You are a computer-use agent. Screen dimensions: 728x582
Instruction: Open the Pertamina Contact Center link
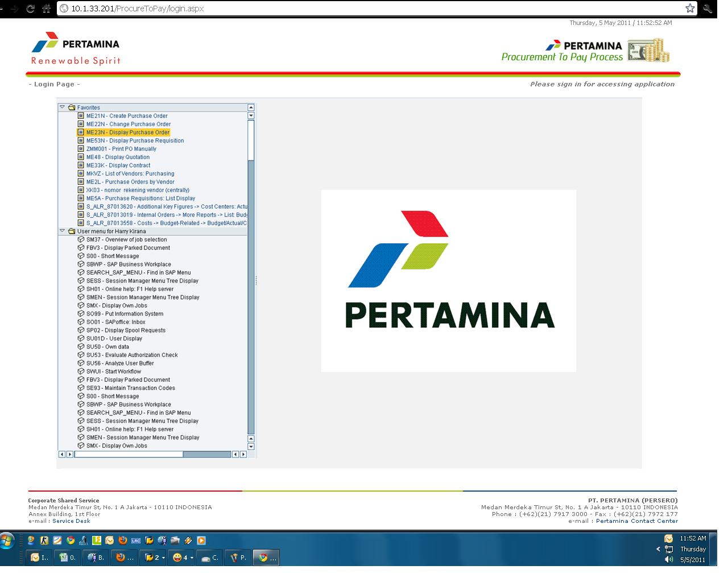[636, 521]
